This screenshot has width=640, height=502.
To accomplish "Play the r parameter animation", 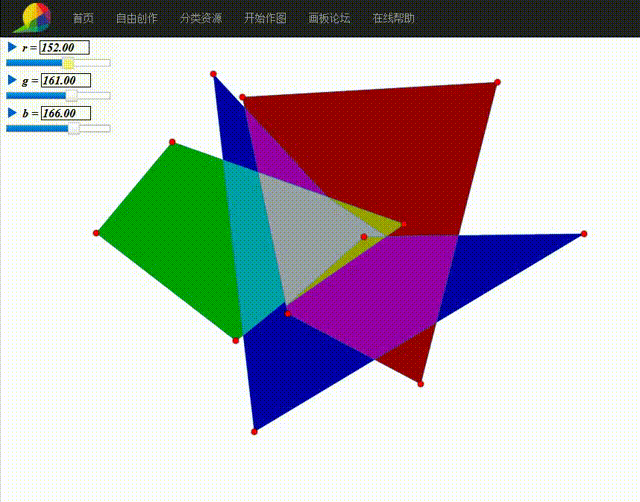I will click(x=12, y=47).
